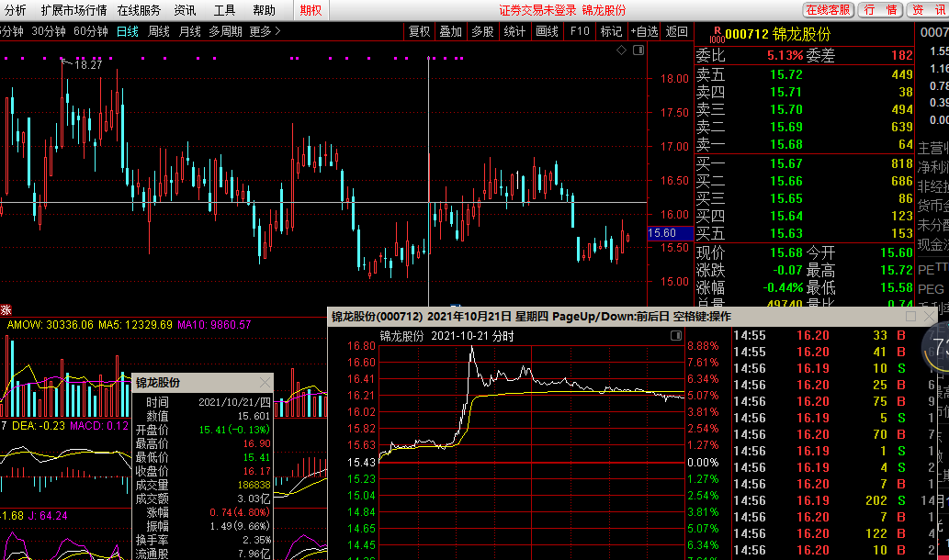Screen dimensions: 949x560
Task: Add the stock with +自选
Action: coord(644,31)
